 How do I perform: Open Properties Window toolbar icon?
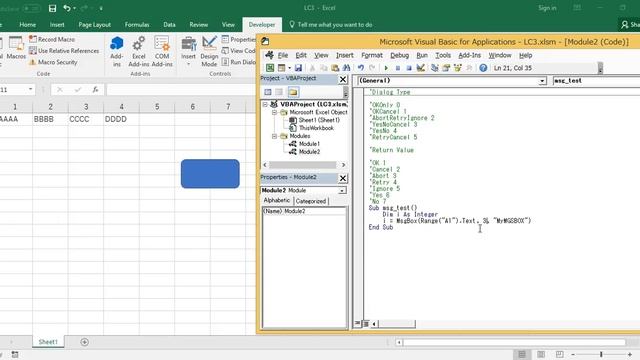446,68
